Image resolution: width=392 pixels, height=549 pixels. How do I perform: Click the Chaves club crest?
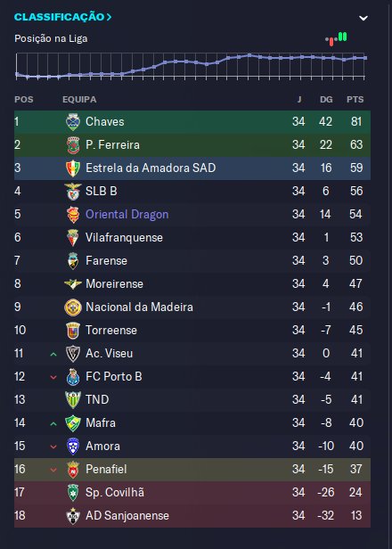(x=73, y=122)
